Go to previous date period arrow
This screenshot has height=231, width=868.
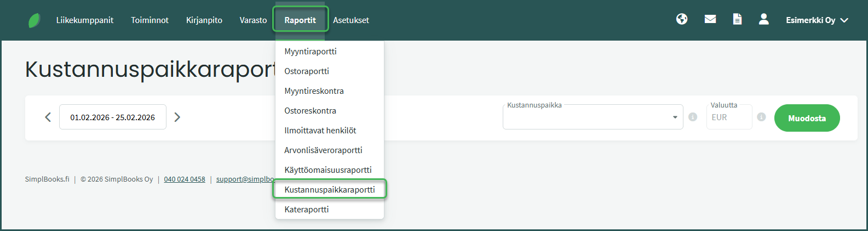[x=48, y=117]
